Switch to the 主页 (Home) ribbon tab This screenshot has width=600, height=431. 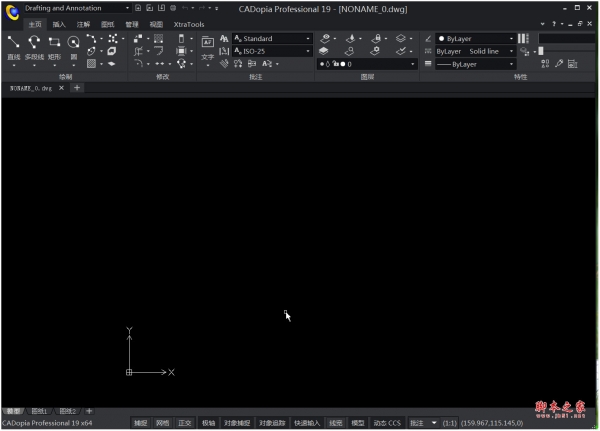(x=35, y=24)
